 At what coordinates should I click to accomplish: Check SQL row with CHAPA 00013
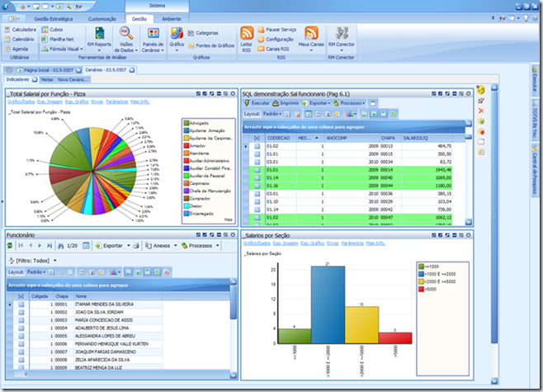click(257, 146)
